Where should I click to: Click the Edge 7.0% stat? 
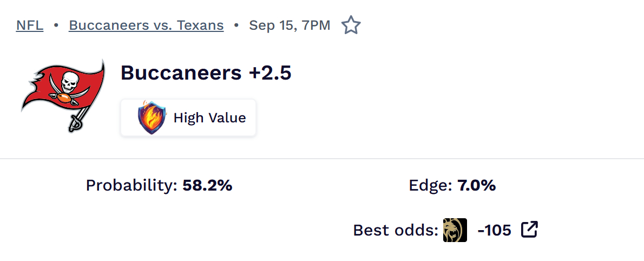(452, 186)
